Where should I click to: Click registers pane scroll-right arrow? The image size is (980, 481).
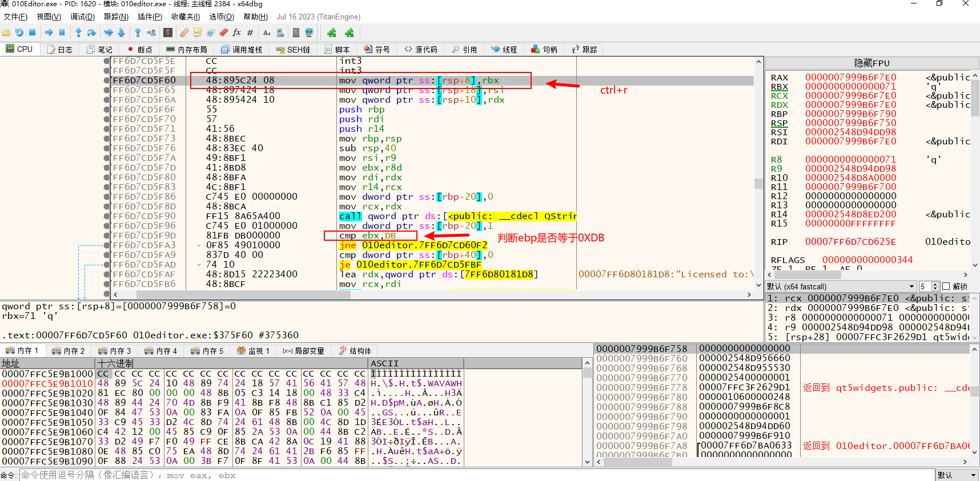(966, 274)
